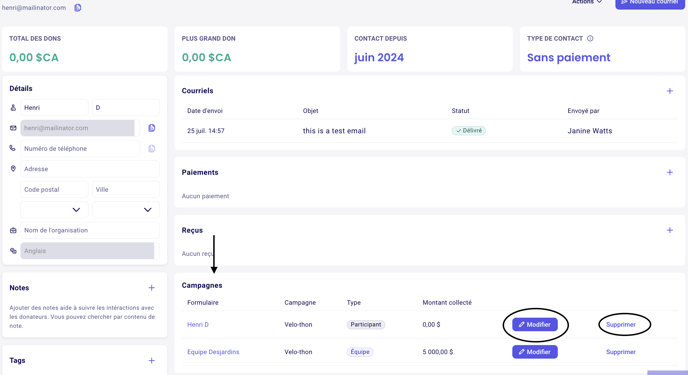The width and height of the screenshot is (688, 375).
Task: Click Modifier button for Equipe Desjardins
Action: tap(535, 352)
